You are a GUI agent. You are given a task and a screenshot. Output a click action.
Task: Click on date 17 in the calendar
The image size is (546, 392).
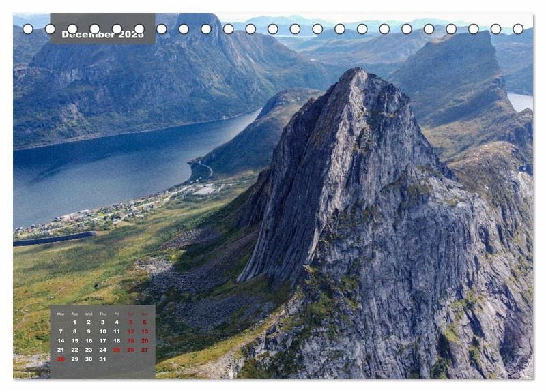click(x=102, y=341)
